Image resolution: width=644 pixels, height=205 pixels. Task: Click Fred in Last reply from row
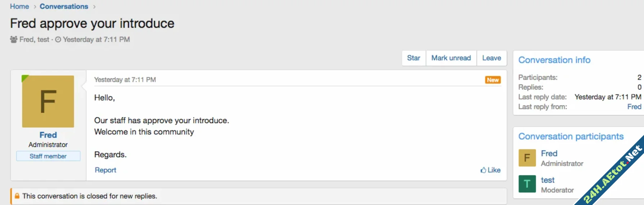tap(634, 107)
